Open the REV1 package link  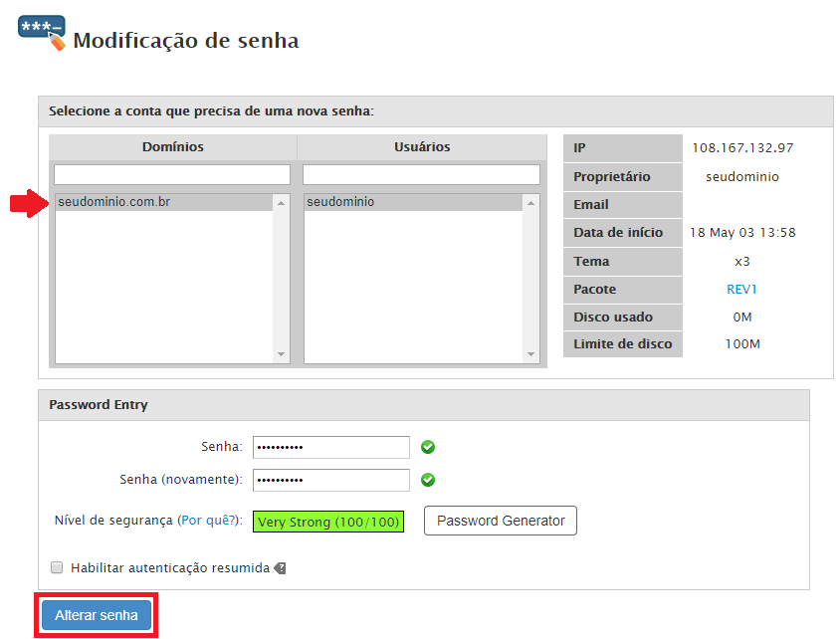click(x=741, y=290)
